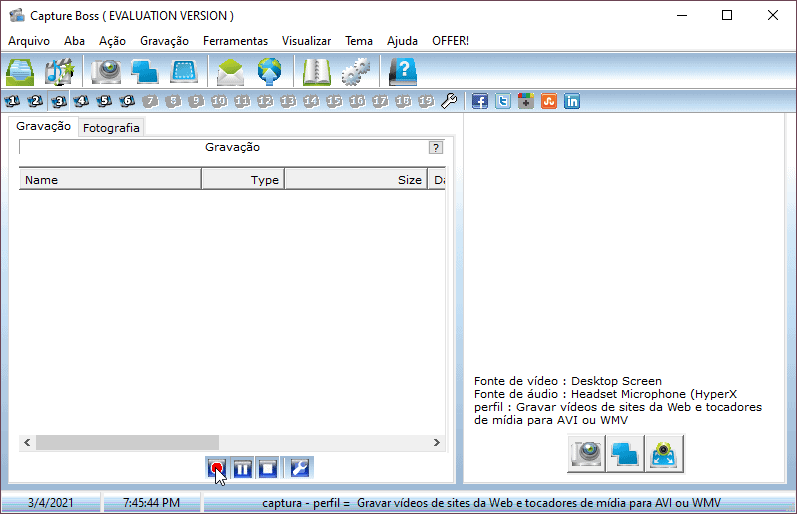
Task: Click the green envelope email icon
Action: [x=230, y=72]
